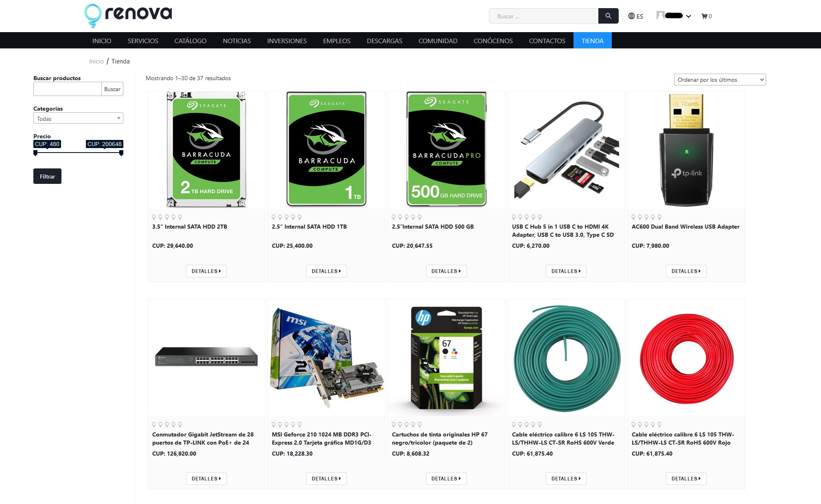Screen dimensions: 821x504
Task: Open the ES language globe icon
Action: [631, 16]
